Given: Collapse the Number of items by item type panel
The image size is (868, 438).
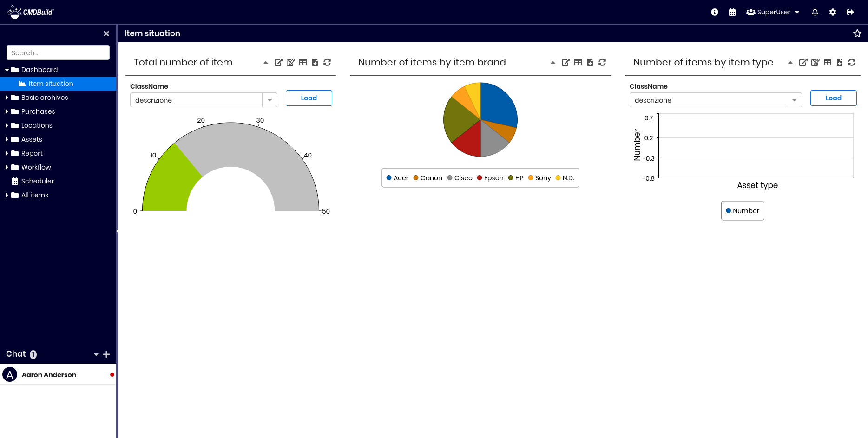Looking at the screenshot, I should coord(790,62).
